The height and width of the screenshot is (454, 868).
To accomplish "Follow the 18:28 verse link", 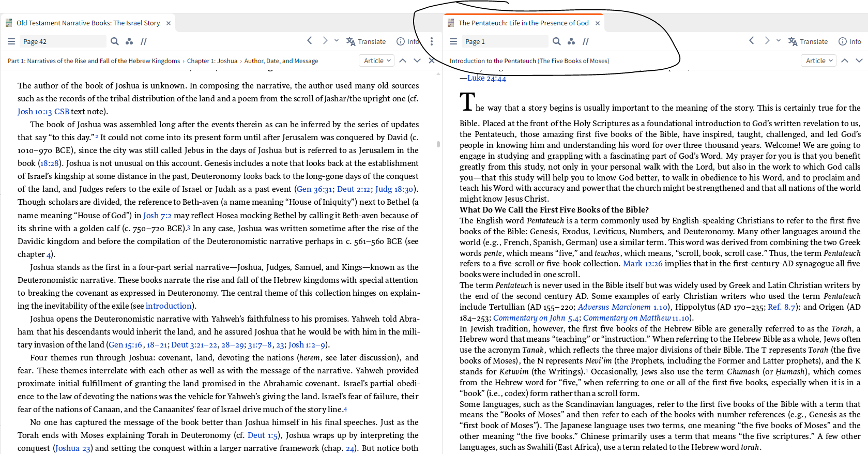I will pyautogui.click(x=50, y=163).
